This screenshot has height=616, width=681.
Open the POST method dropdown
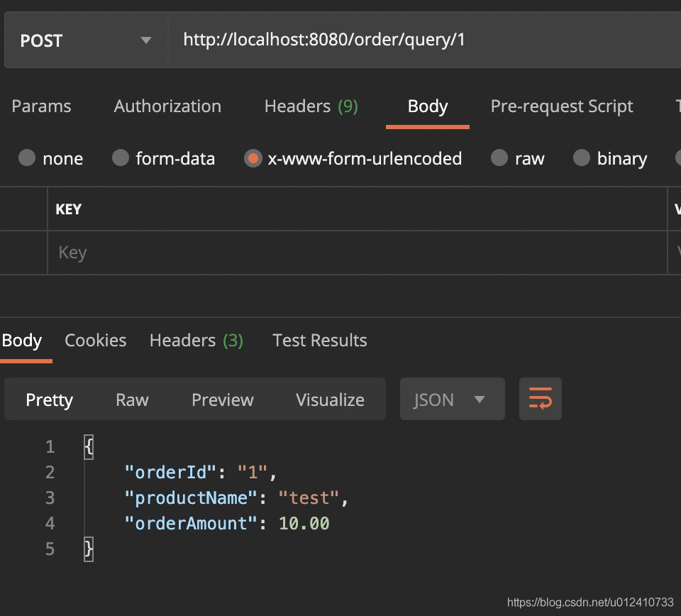[x=85, y=40]
